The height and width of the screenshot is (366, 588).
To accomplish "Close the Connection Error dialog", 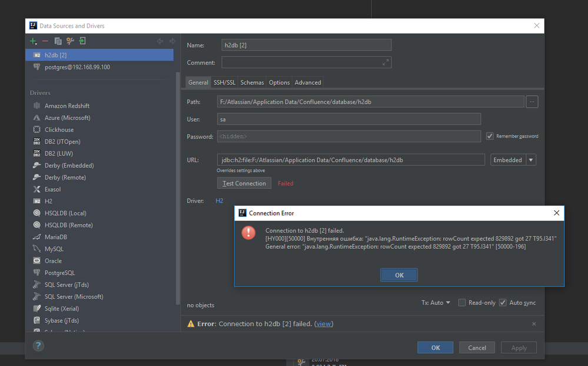I will click(x=556, y=213).
